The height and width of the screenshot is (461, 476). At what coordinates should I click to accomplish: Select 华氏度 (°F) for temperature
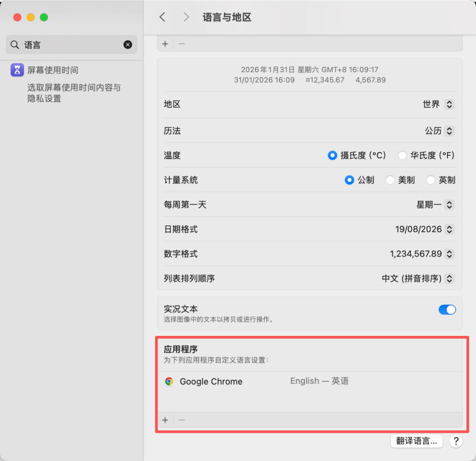pyautogui.click(x=402, y=155)
